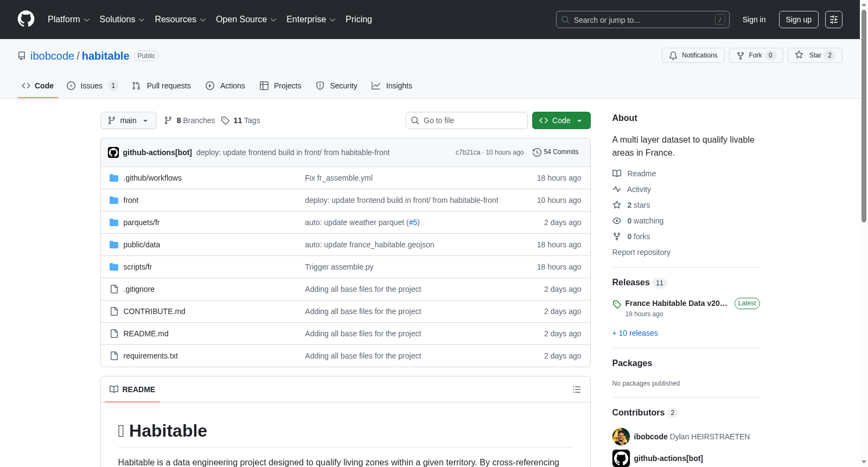Open the Pricing page
This screenshot has height=467, width=868.
click(359, 20)
